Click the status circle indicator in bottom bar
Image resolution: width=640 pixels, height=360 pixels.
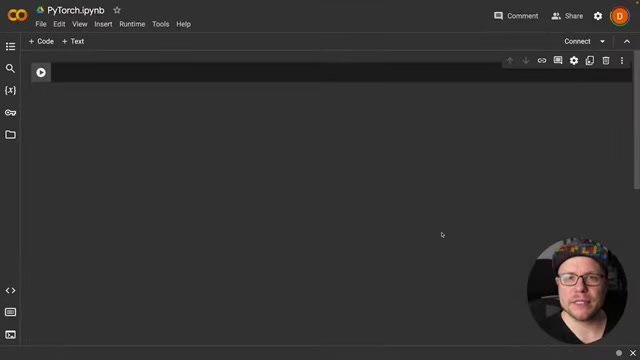point(619,353)
